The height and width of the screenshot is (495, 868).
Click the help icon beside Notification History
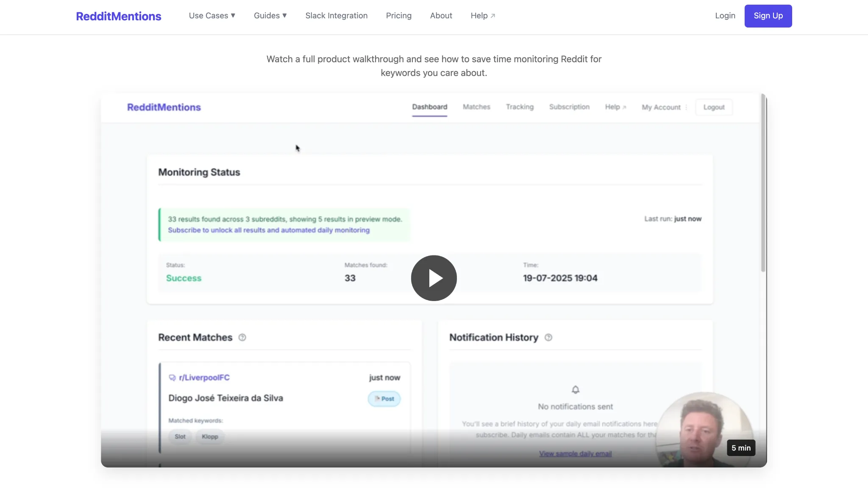pyautogui.click(x=548, y=337)
